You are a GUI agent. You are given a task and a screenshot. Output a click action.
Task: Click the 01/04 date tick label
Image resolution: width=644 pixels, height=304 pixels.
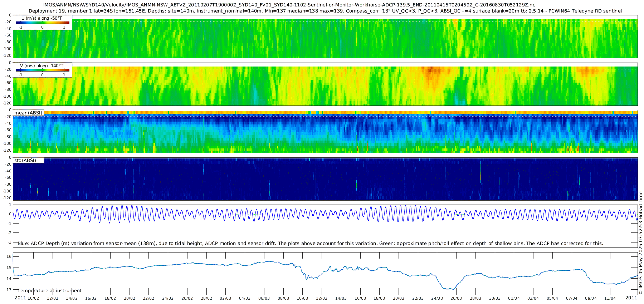[x=514, y=298]
